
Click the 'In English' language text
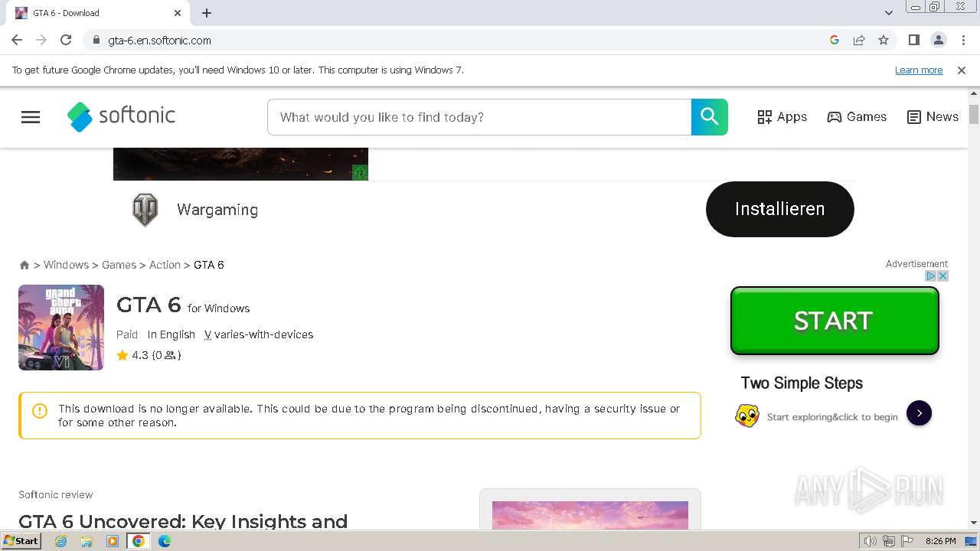pos(171,334)
